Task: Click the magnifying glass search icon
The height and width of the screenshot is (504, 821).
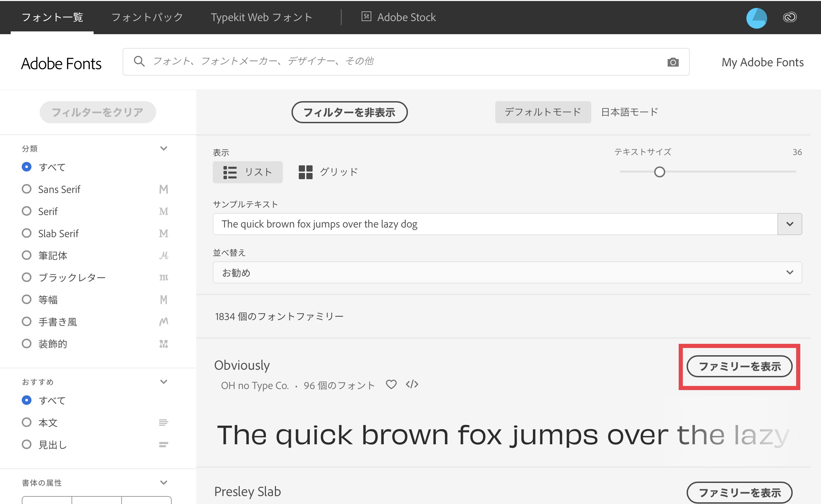Action: [x=139, y=61]
